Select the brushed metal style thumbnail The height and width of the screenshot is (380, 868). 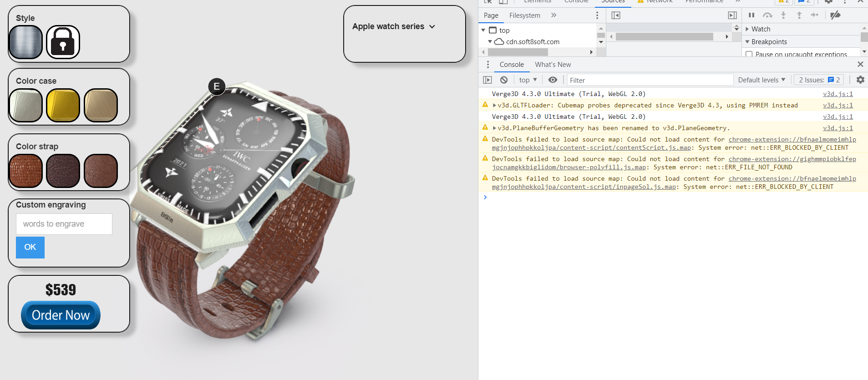pos(26,42)
